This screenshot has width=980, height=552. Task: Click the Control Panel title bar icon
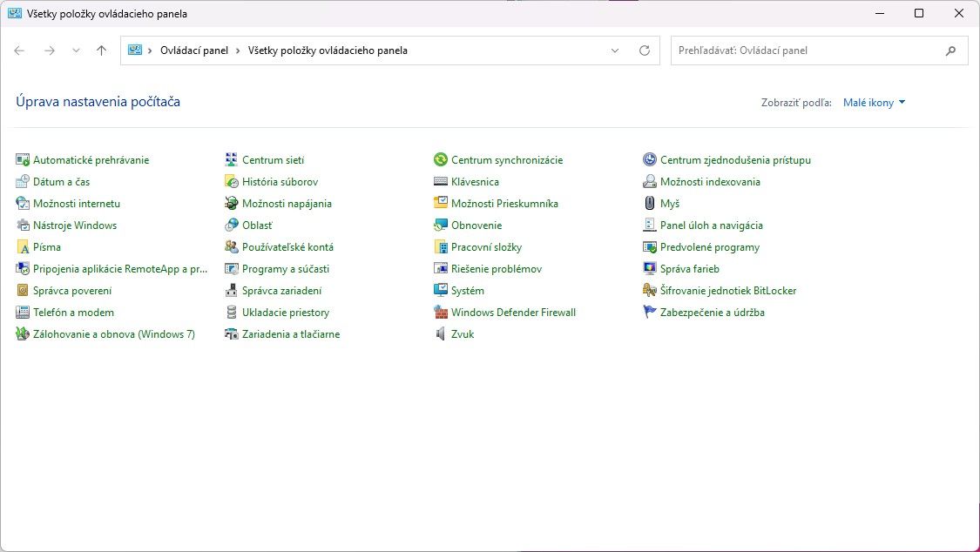[15, 13]
